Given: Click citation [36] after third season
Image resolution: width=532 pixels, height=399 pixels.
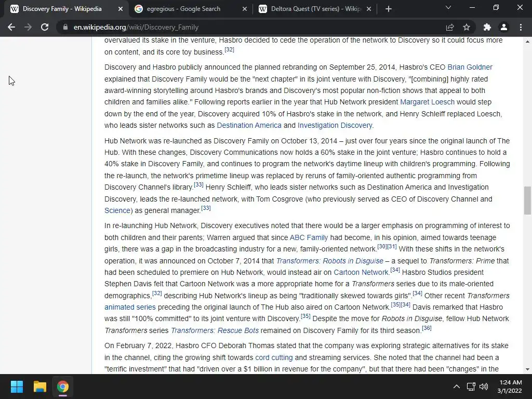Looking at the screenshot, I should coord(427,328).
